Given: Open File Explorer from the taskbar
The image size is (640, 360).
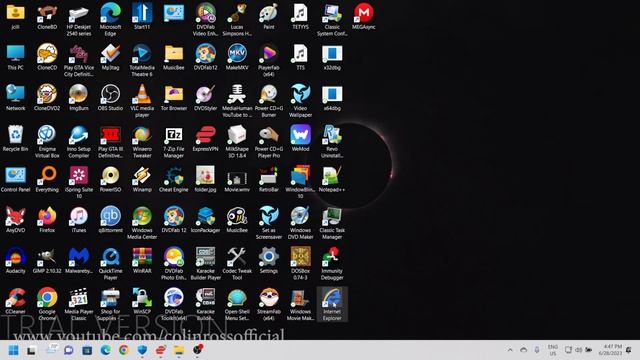Looking at the screenshot, I should click(178, 350).
